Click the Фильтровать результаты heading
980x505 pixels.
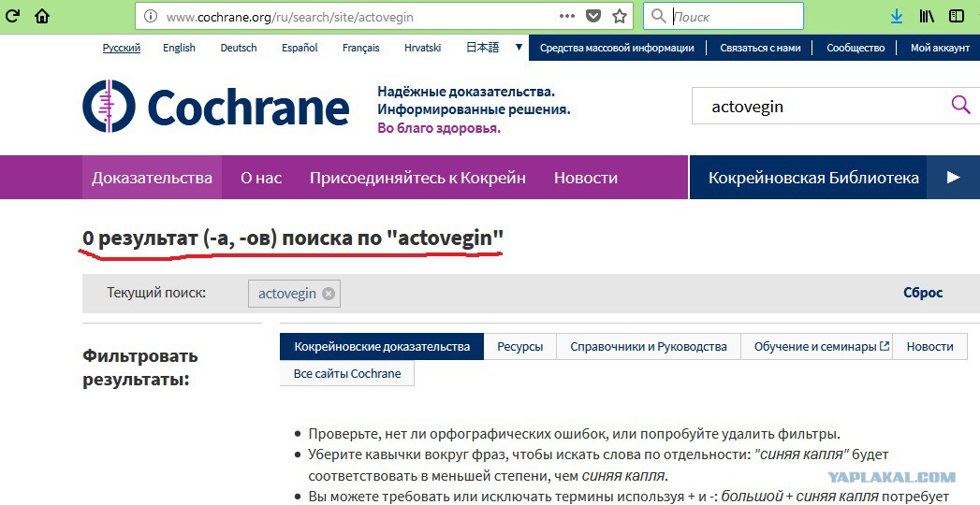[x=140, y=368]
